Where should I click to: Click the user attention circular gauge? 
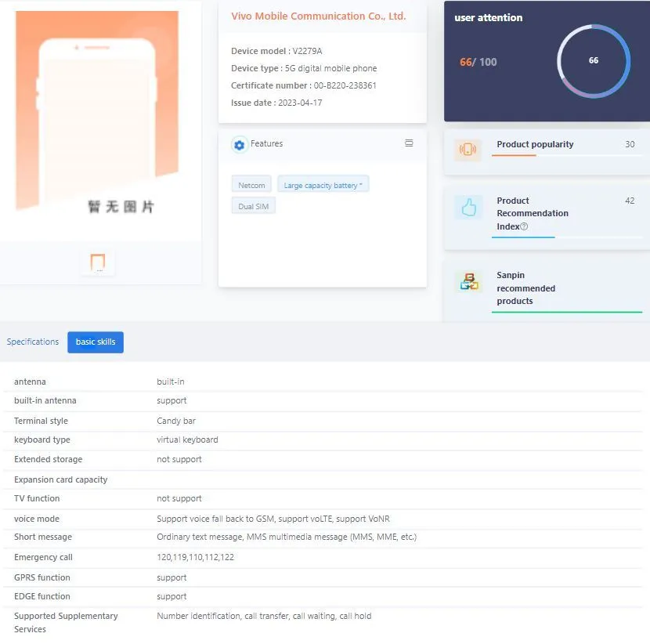[x=593, y=61]
